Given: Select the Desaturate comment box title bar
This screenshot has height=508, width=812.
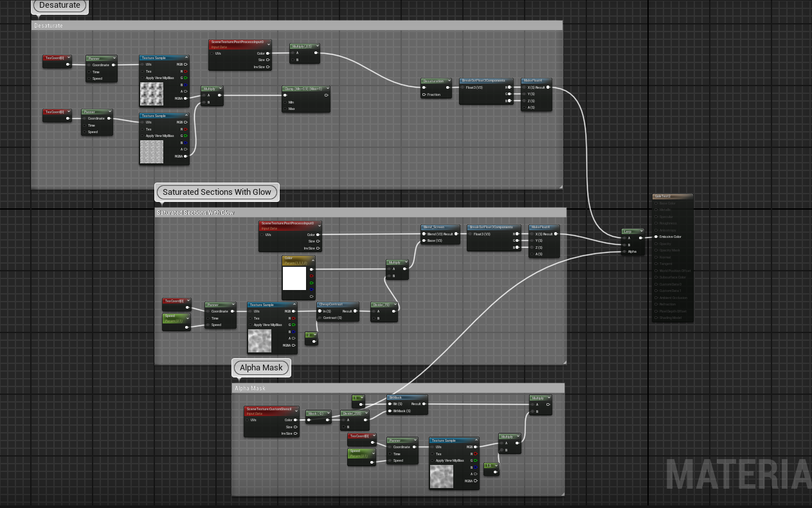Looking at the screenshot, I should [297, 25].
